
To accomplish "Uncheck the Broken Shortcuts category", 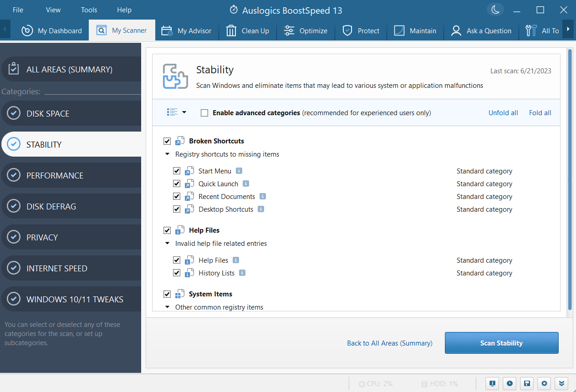I will [x=167, y=141].
